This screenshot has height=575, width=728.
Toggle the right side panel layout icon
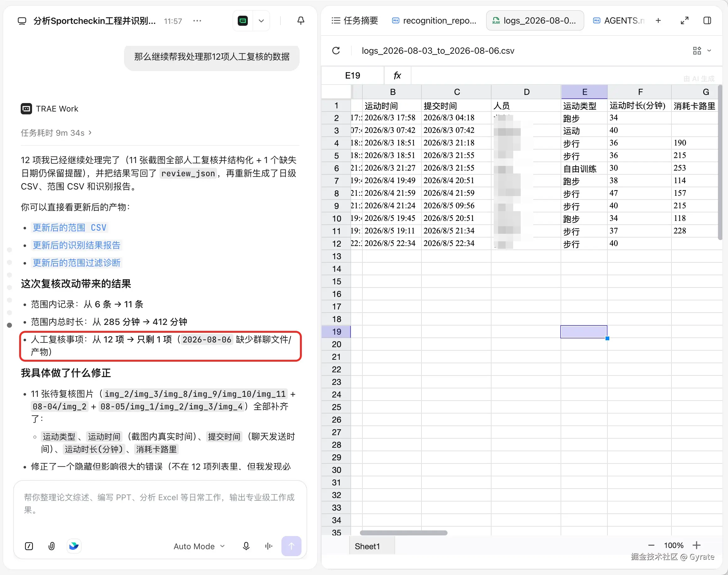pos(707,20)
